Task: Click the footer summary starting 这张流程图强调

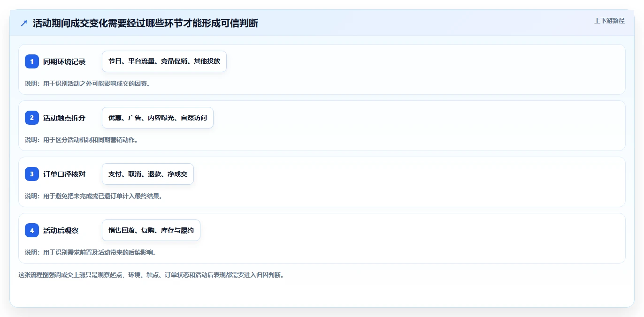Action: pos(151,275)
